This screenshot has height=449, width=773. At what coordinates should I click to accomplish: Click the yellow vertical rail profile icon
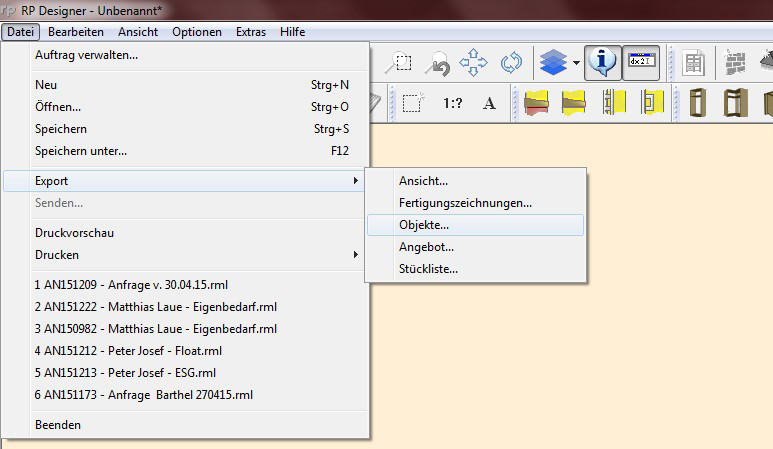614,103
